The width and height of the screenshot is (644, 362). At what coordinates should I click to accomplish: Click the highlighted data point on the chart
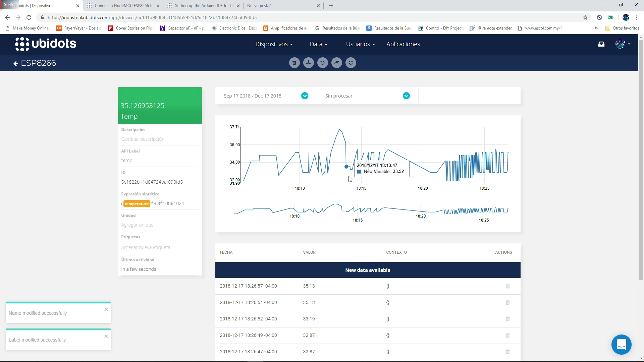click(346, 167)
